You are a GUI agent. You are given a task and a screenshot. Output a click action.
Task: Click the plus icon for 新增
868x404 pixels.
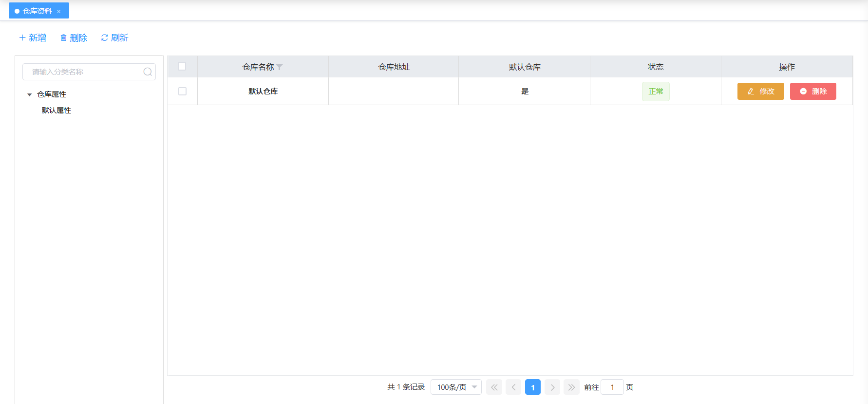(x=22, y=38)
